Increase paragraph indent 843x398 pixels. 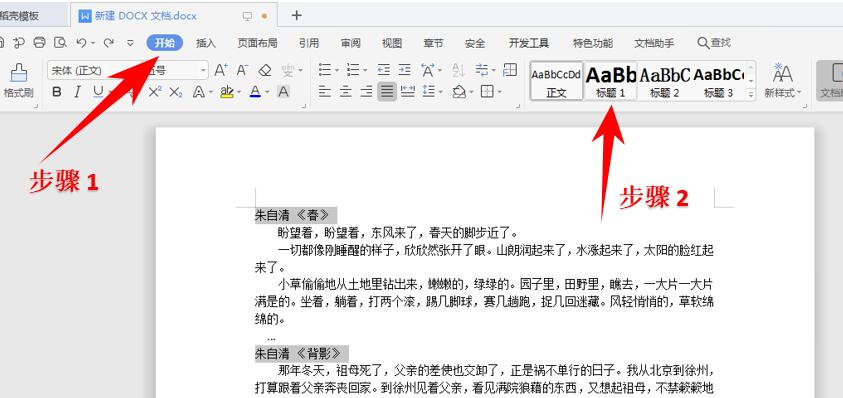[404, 70]
